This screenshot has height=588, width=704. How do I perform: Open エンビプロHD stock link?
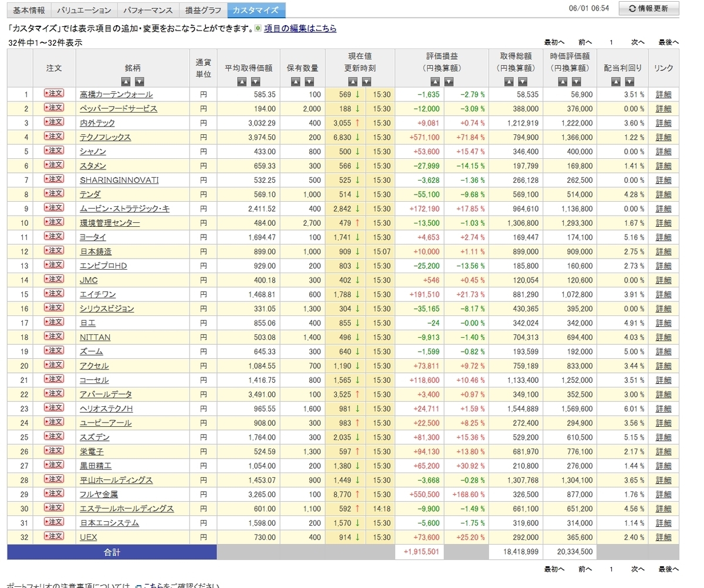tap(103, 266)
